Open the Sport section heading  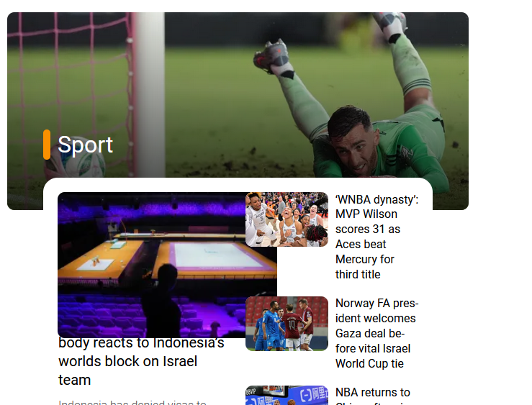coord(85,145)
